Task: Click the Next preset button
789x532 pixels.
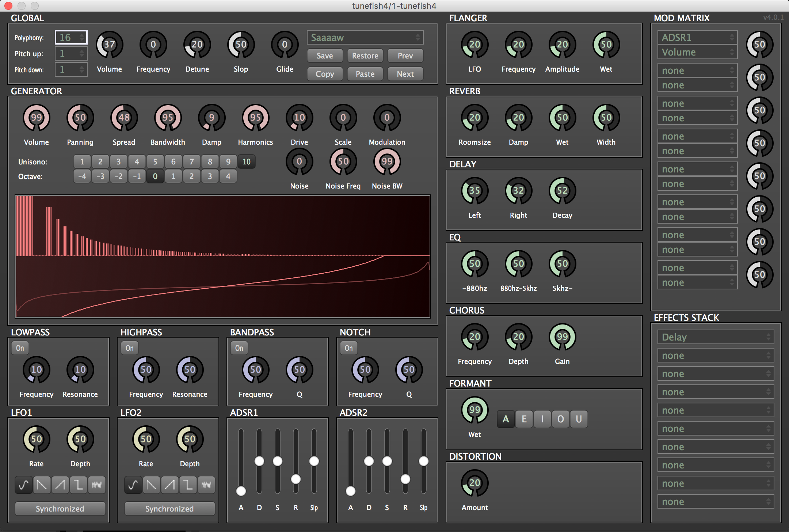Action: tap(405, 74)
